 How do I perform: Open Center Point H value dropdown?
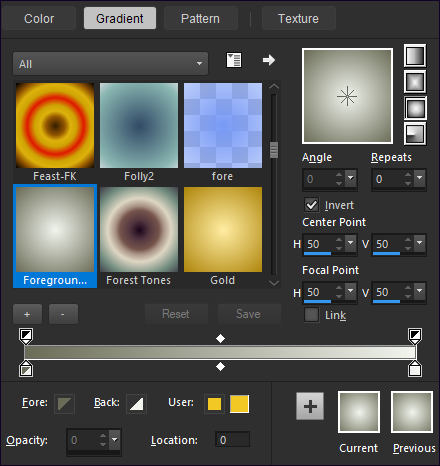pyautogui.click(x=351, y=243)
